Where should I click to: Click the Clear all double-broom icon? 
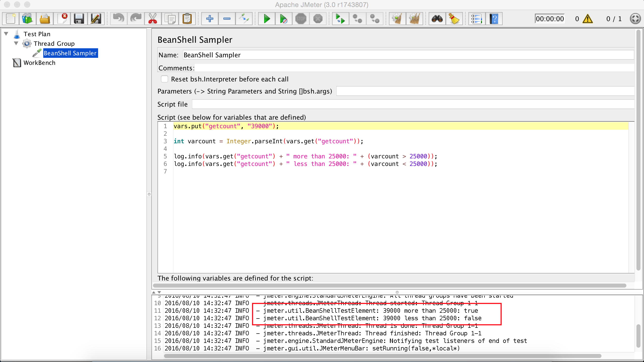point(414,19)
